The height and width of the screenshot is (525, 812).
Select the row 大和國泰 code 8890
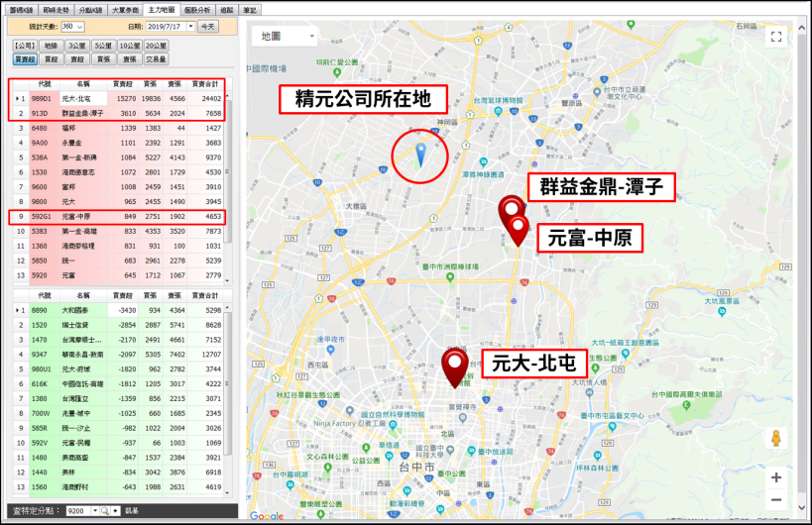point(119,310)
